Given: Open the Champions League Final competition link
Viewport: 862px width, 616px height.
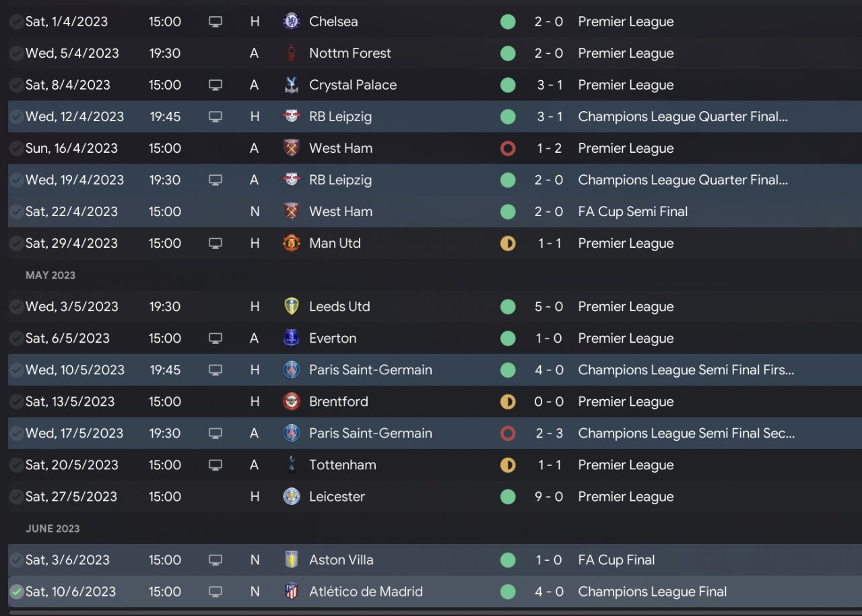Looking at the screenshot, I should (652, 592).
